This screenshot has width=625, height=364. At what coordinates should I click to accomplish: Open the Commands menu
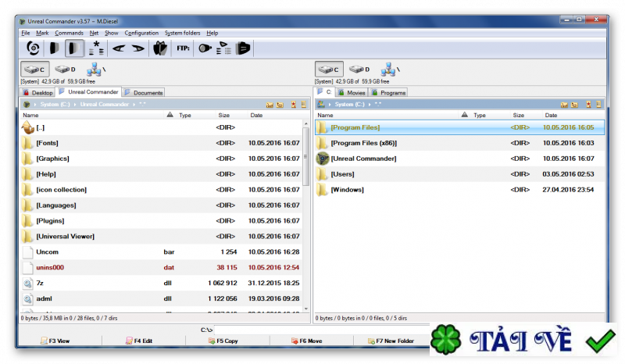[x=69, y=33]
